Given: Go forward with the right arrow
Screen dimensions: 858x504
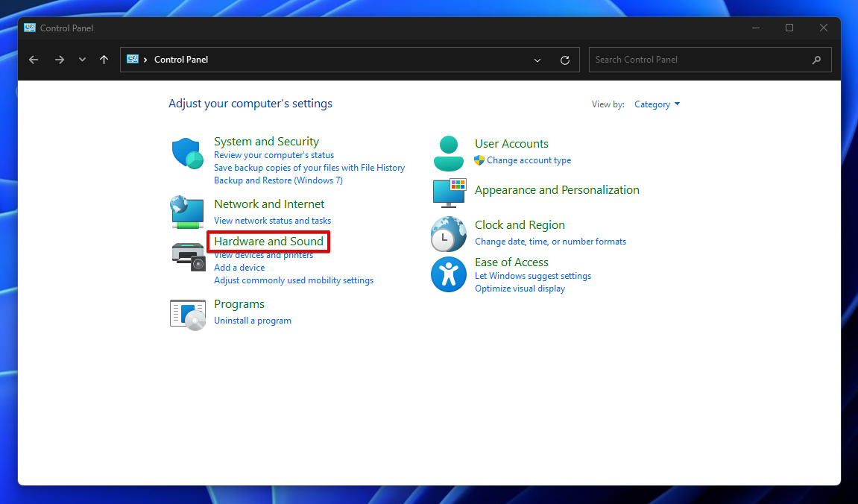Looking at the screenshot, I should (x=59, y=60).
